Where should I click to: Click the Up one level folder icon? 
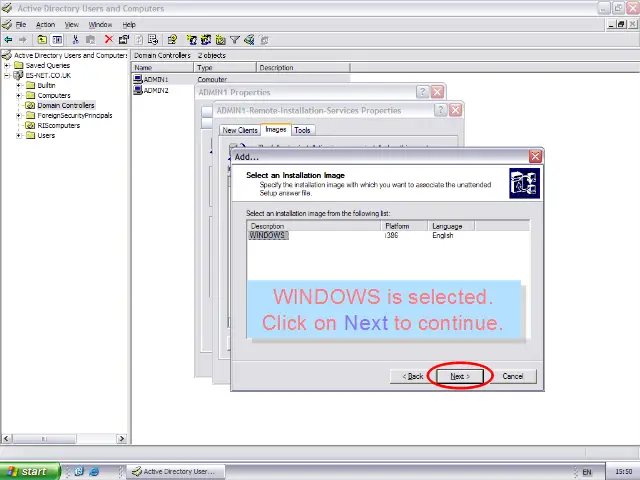[x=42, y=40]
